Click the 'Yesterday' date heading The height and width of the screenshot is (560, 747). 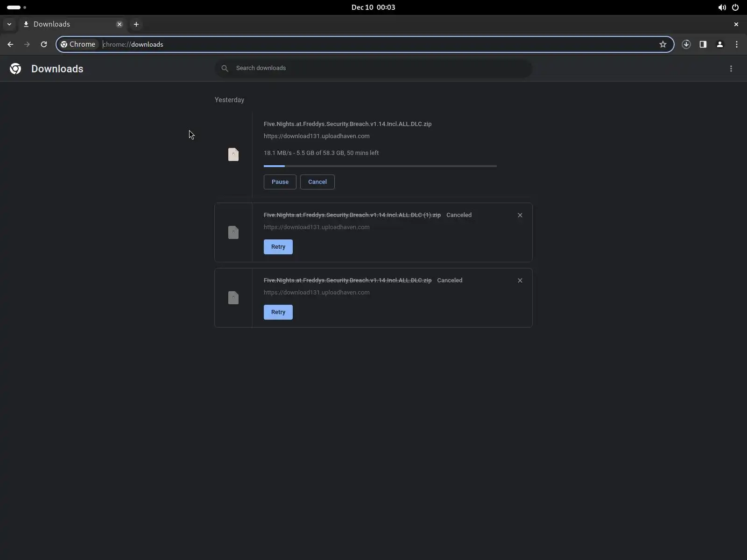point(229,100)
